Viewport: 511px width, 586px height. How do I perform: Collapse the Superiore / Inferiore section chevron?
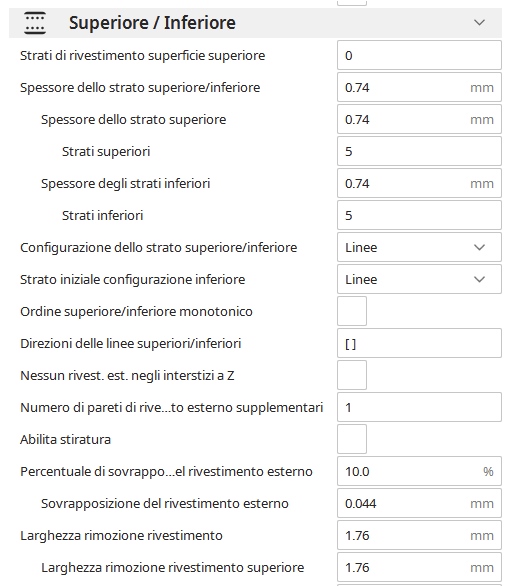479,23
